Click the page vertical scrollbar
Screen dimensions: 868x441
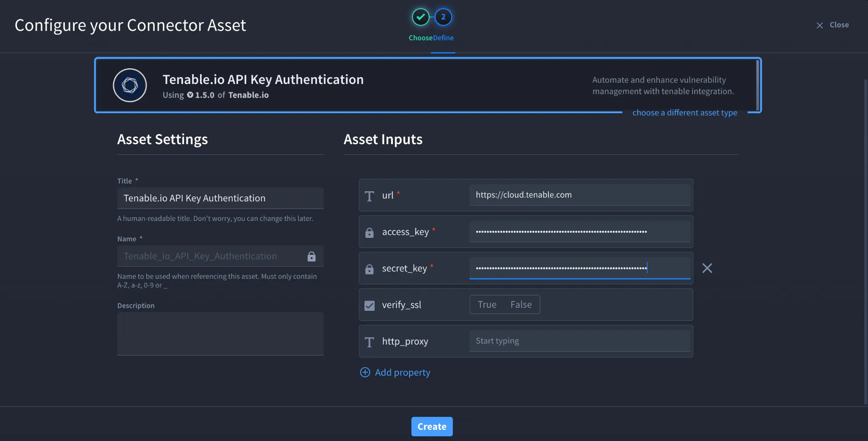(x=865, y=242)
